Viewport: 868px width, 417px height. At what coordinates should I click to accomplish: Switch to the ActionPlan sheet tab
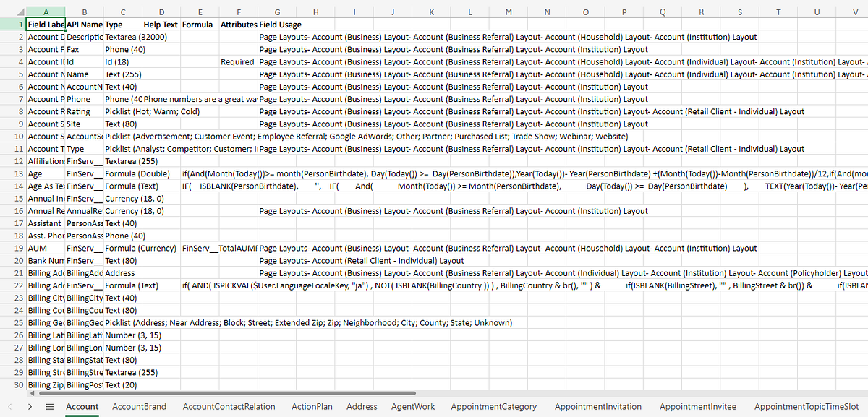[312, 406]
